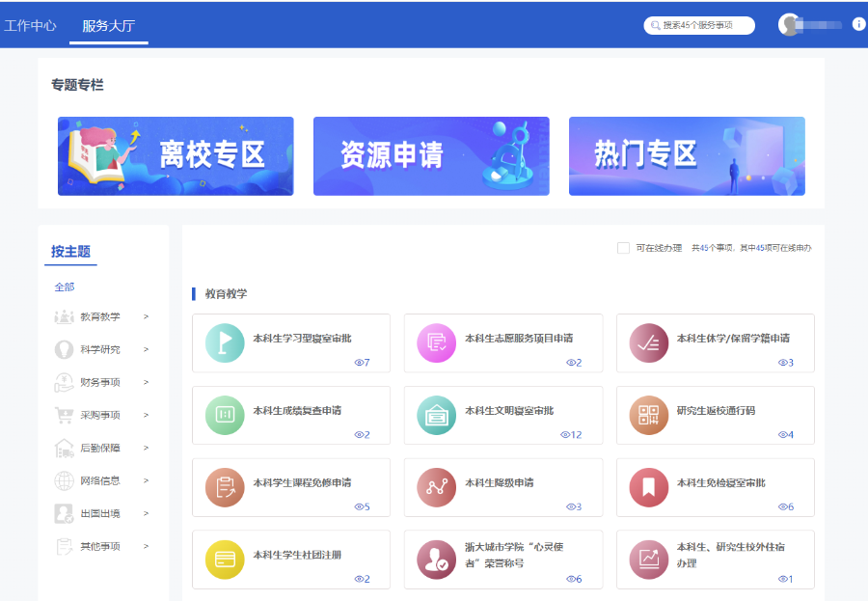Expand the 教育教学 category arrow
This screenshot has width=868, height=601.
(147, 316)
